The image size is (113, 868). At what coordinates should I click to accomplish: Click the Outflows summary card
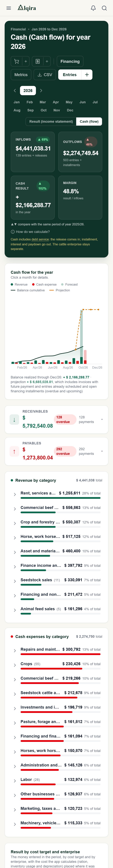point(80,152)
